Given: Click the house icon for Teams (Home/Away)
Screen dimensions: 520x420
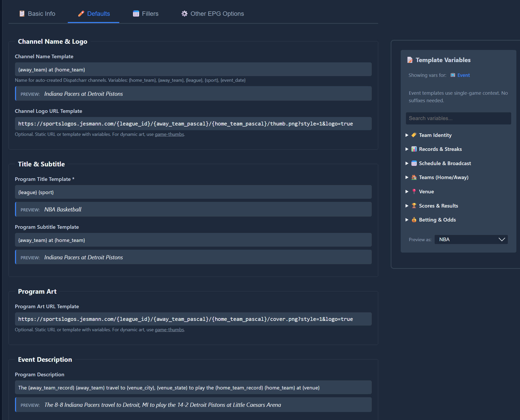Looking at the screenshot, I should click(414, 177).
